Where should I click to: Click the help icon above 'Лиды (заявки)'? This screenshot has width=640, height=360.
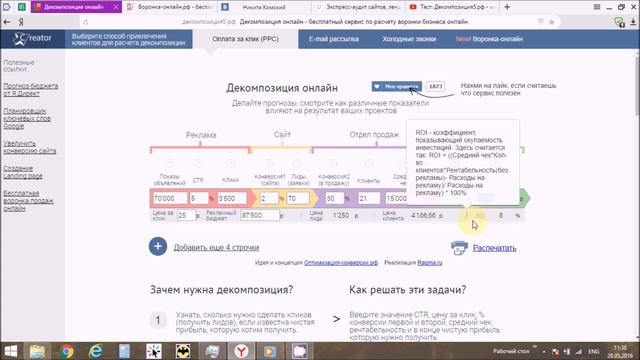click(298, 164)
